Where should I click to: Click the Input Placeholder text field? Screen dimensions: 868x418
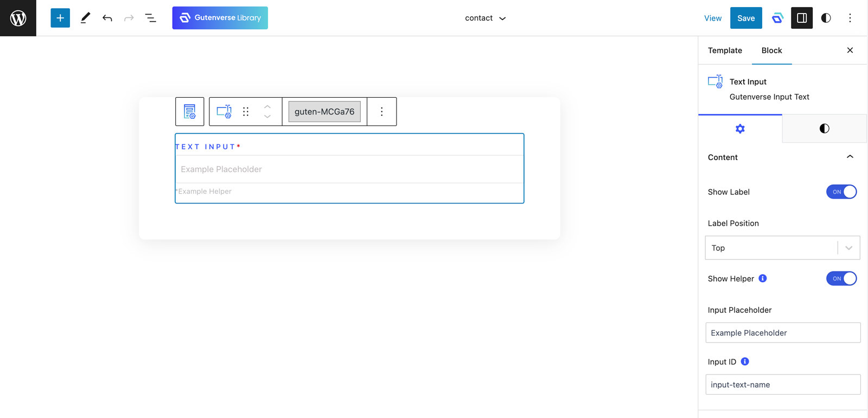[x=783, y=333]
